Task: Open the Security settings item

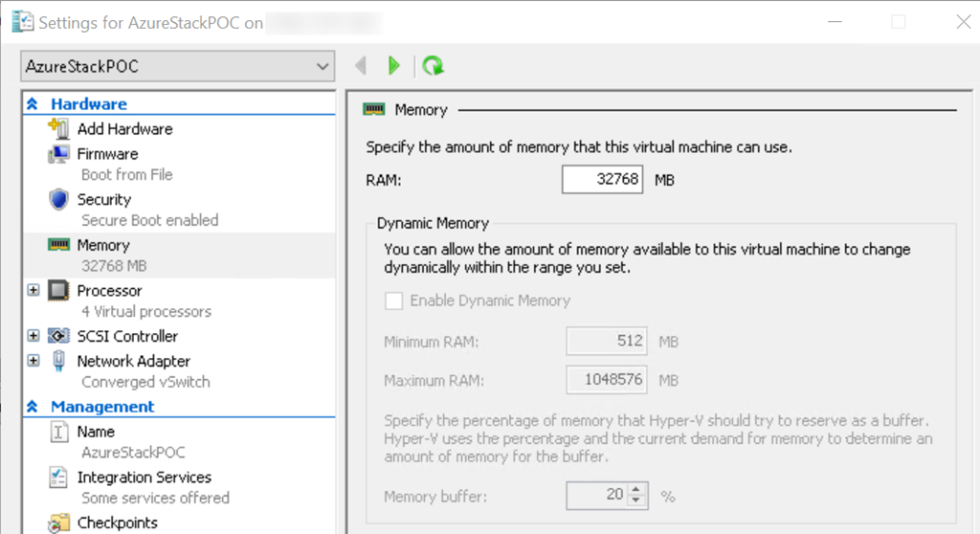Action: tap(104, 199)
